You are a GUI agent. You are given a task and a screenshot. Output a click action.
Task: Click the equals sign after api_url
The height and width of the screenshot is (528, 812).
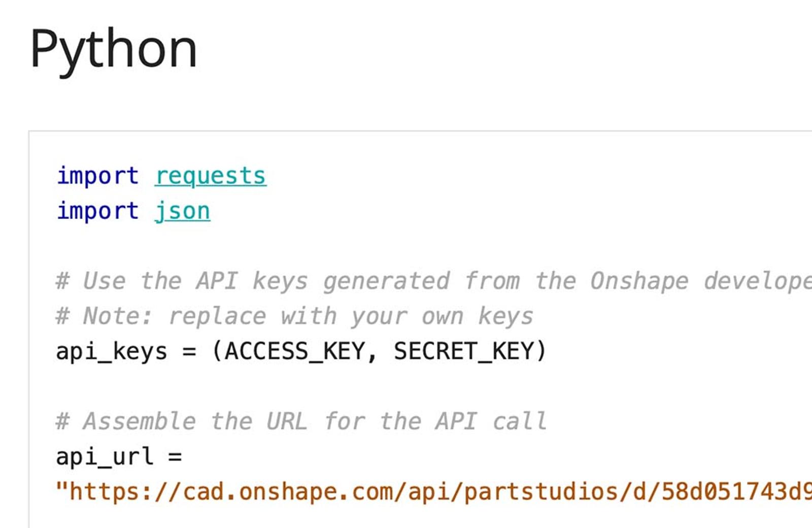click(175, 456)
